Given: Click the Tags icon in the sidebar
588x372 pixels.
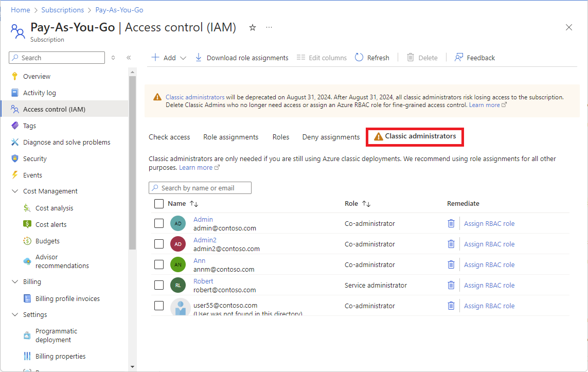Looking at the screenshot, I should click(14, 126).
